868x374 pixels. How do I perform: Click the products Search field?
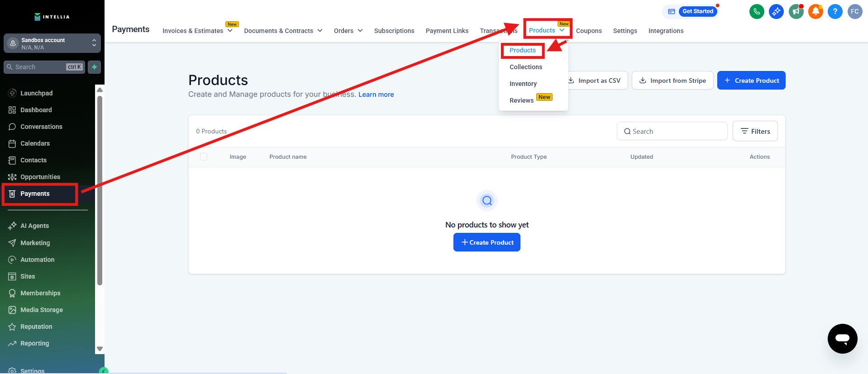pos(672,131)
